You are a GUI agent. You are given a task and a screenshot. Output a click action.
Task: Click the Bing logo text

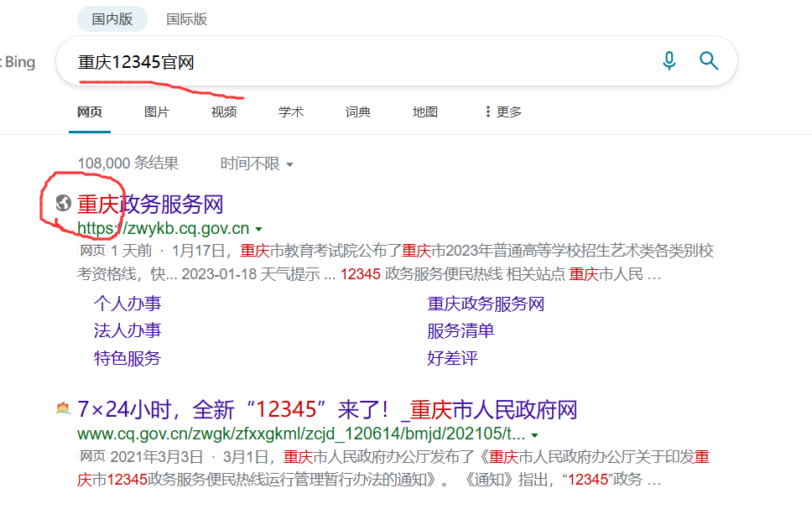point(19,62)
